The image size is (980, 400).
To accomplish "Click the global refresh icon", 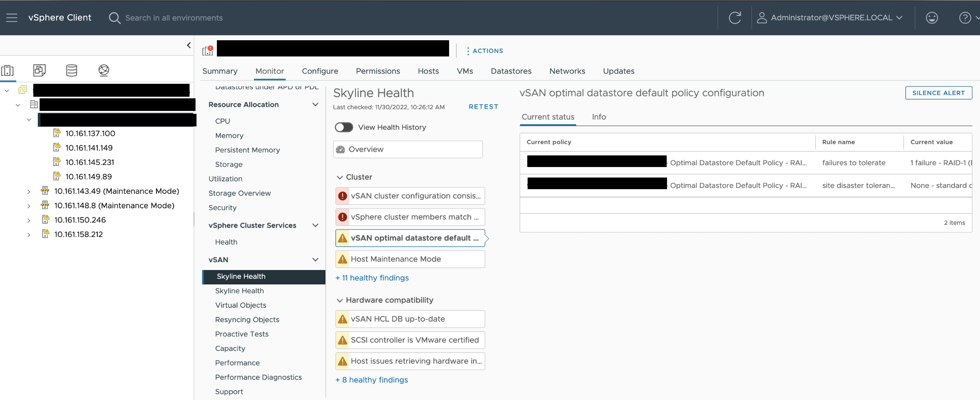I will click(x=734, y=17).
